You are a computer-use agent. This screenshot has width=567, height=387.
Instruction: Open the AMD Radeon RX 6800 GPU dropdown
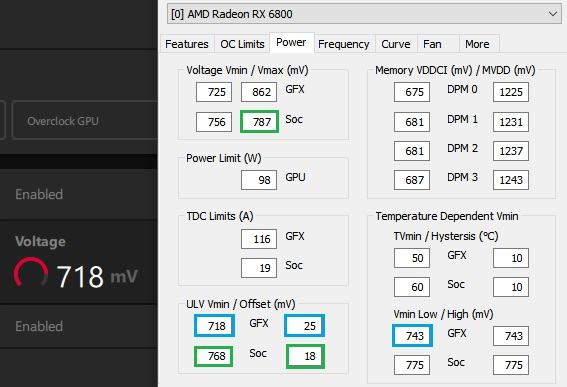364,14
